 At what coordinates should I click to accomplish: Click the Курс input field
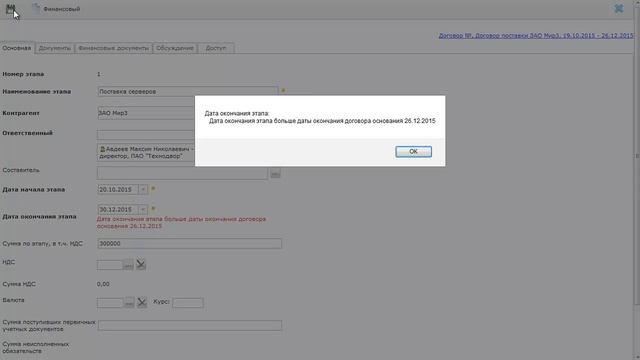click(188, 303)
